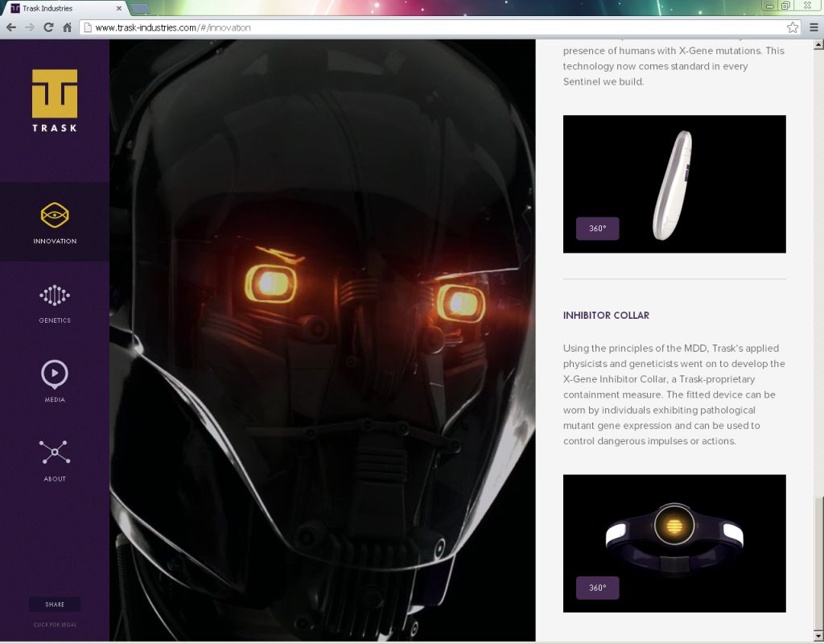
Task: Click the 360° button on the Inhibitor Collar
Action: [x=598, y=588]
